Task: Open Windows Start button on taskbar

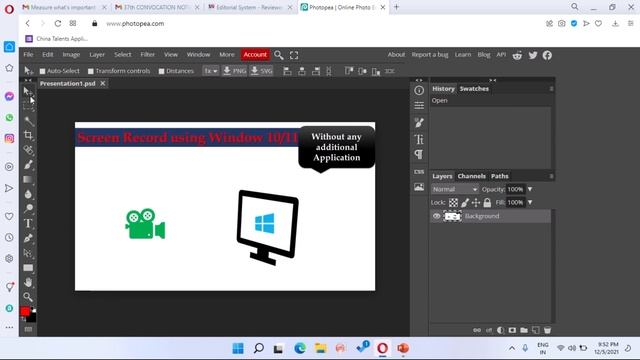Action: tap(238, 348)
